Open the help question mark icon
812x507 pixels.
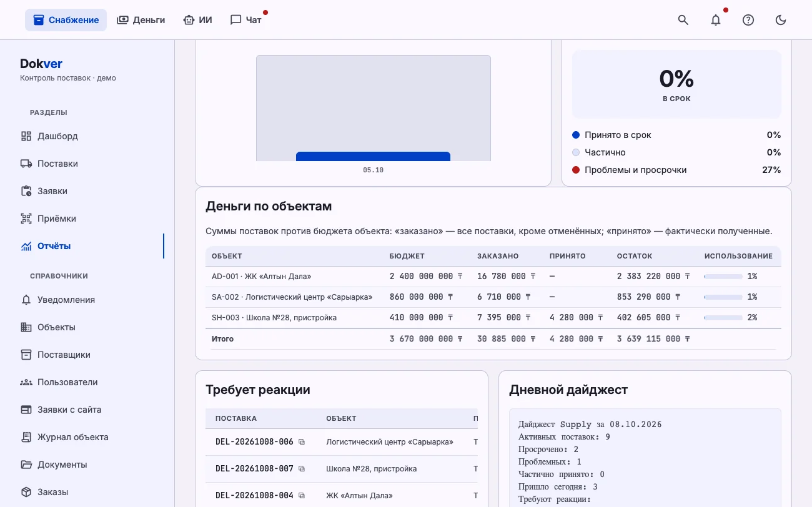(x=748, y=20)
